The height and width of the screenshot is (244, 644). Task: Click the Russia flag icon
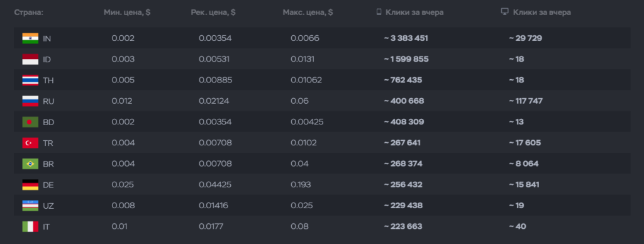pos(30,101)
